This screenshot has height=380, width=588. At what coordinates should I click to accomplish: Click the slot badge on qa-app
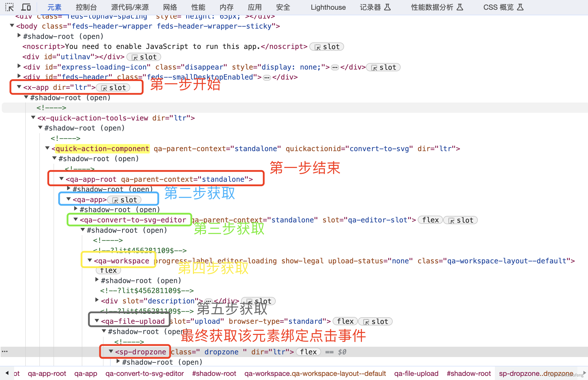pyautogui.click(x=124, y=200)
